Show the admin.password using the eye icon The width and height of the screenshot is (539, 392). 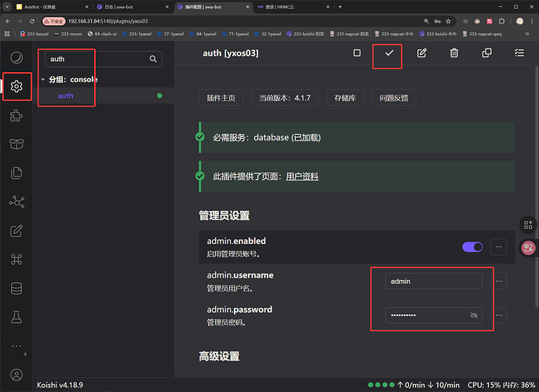473,316
